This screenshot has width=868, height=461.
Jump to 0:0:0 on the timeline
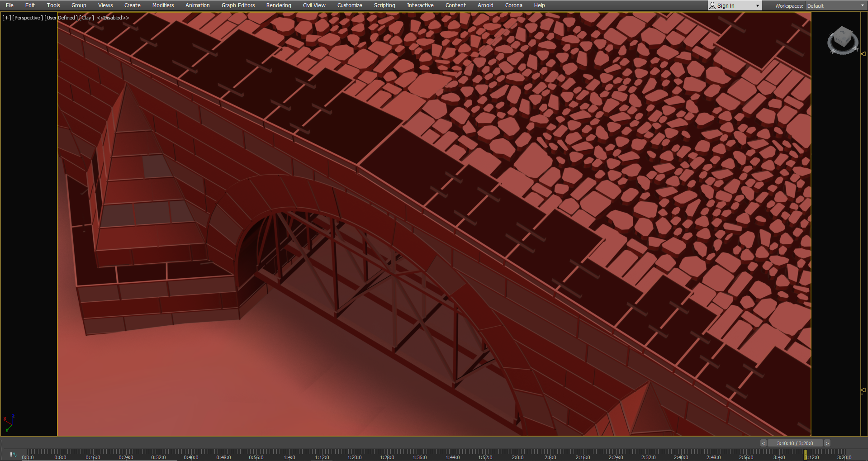click(28, 457)
